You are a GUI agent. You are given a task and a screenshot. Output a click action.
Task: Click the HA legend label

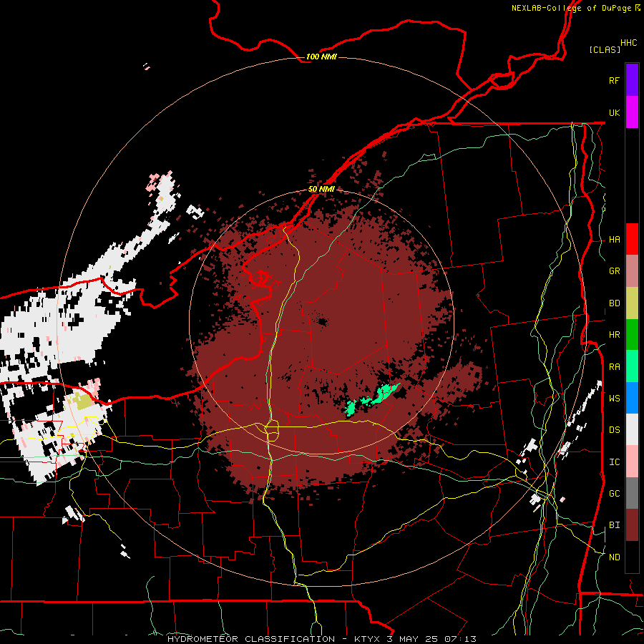coord(614,240)
